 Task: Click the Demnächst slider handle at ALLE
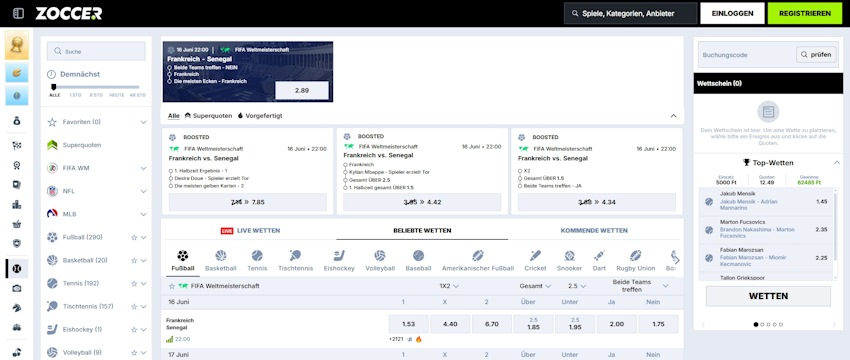[53, 87]
